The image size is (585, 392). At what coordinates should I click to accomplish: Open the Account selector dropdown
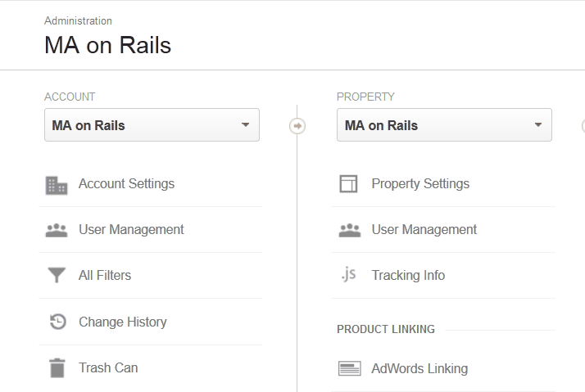click(x=152, y=125)
